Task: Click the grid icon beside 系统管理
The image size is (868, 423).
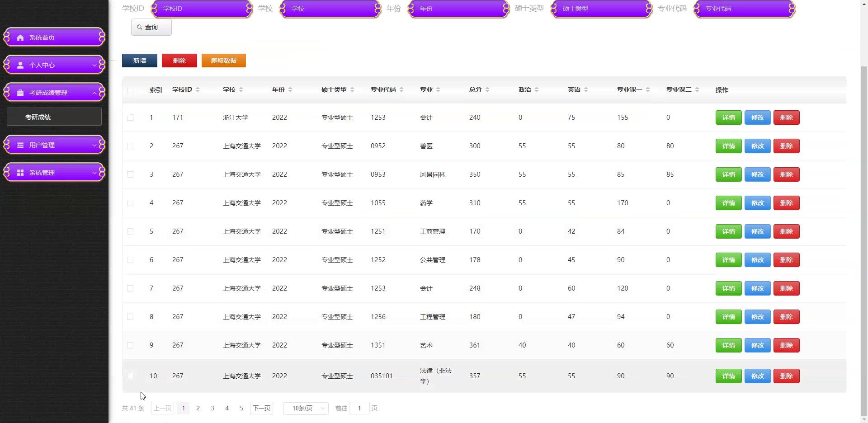Action: [x=20, y=173]
